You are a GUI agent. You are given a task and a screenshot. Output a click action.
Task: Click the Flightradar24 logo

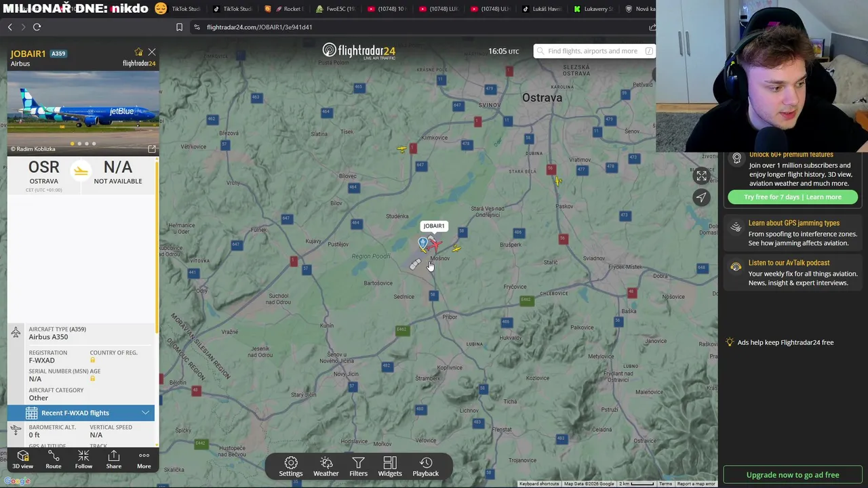359,52
